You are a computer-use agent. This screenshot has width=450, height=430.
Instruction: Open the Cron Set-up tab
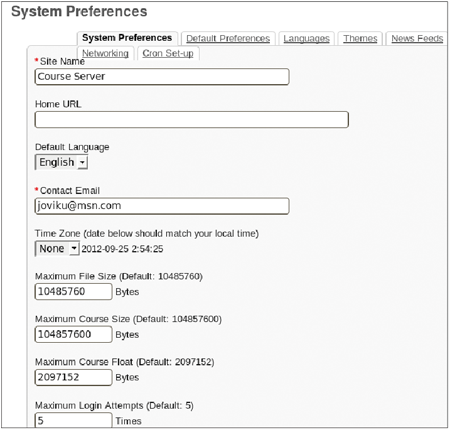coord(168,53)
